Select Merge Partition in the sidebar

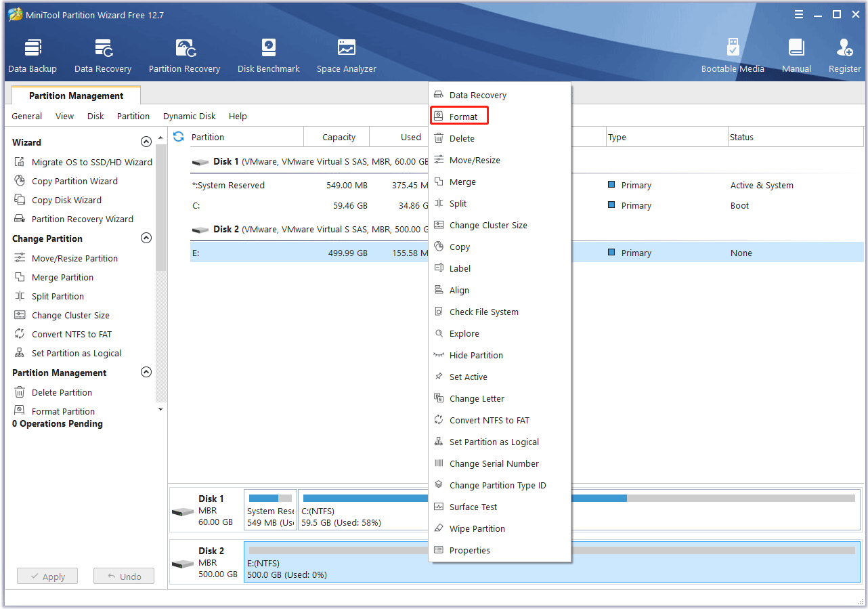[54, 277]
